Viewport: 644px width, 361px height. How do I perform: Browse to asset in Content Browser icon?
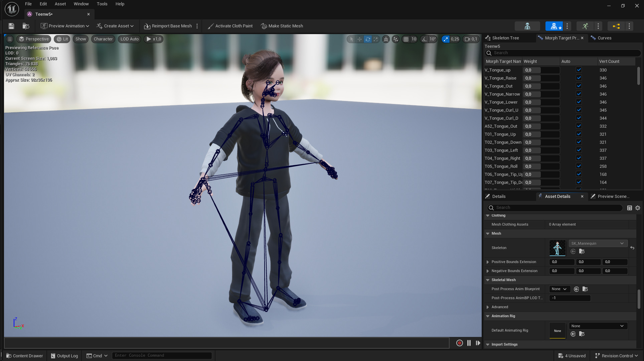point(26,26)
